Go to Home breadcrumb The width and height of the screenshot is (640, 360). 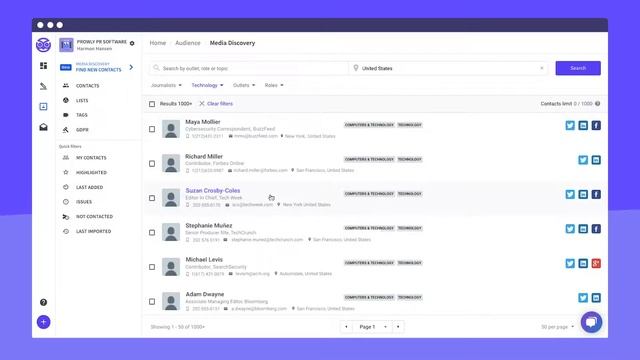[x=158, y=43]
